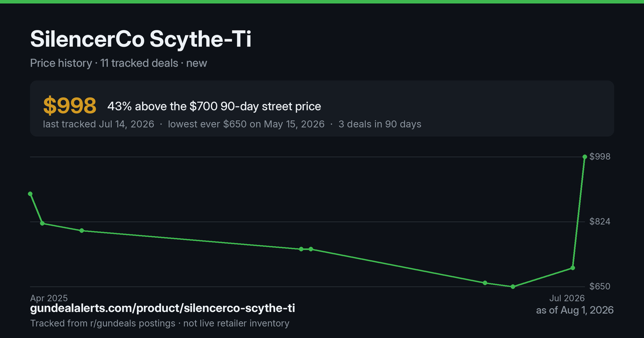Click the SilencerCo Scythe-Ti title
The height and width of the screenshot is (338, 644).
(141, 40)
